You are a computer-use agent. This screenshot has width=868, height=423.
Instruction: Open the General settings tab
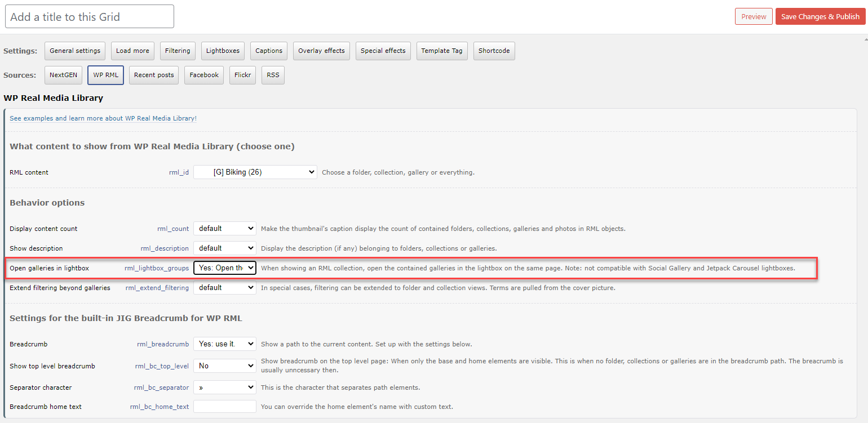click(75, 51)
